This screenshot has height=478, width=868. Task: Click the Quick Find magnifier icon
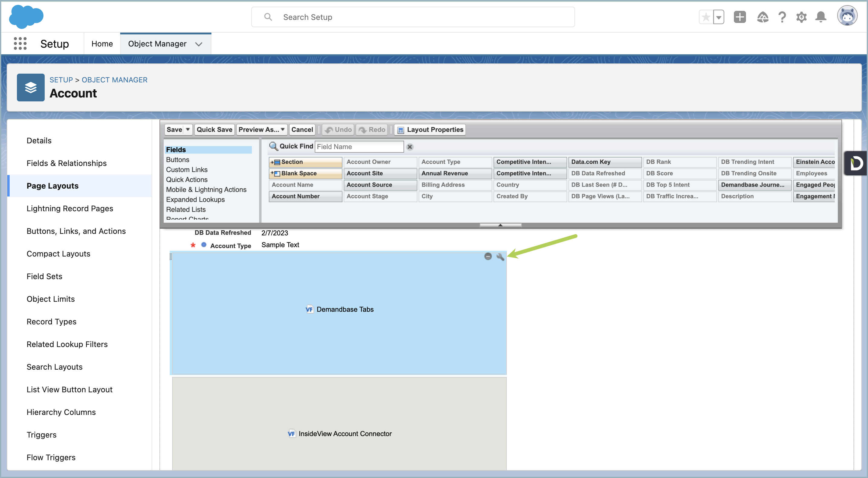coord(273,146)
